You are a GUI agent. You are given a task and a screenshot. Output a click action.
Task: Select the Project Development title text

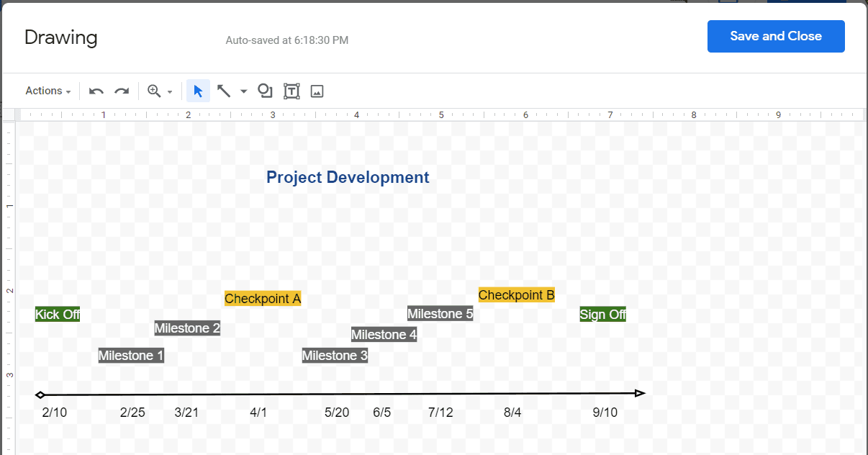point(348,177)
